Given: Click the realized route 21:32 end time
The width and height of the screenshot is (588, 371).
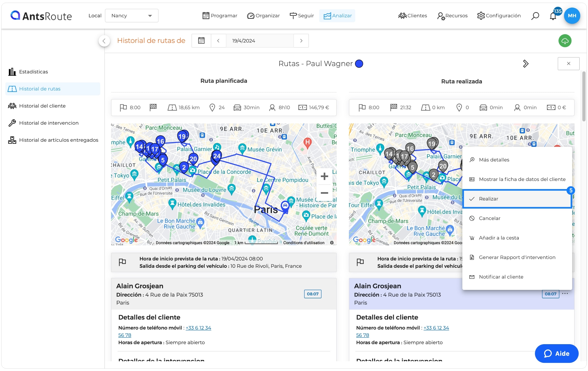Looking at the screenshot, I should [406, 107].
